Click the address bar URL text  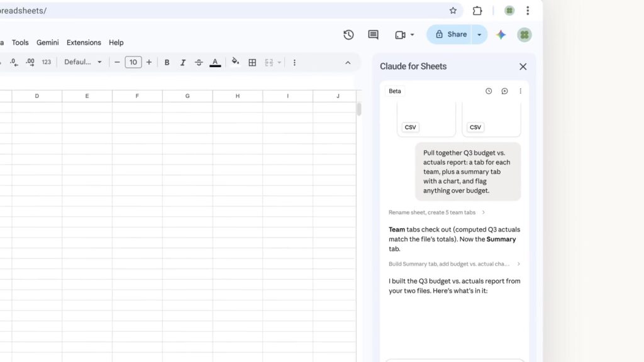pos(23,11)
